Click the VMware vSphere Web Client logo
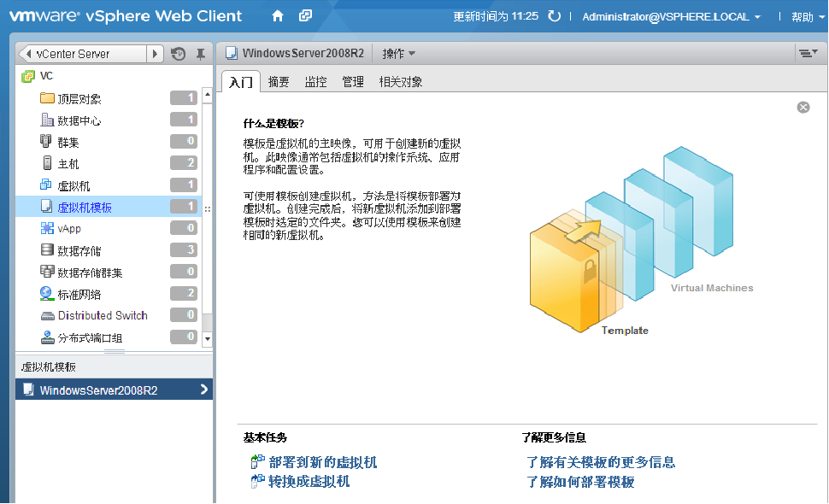 click(126, 16)
